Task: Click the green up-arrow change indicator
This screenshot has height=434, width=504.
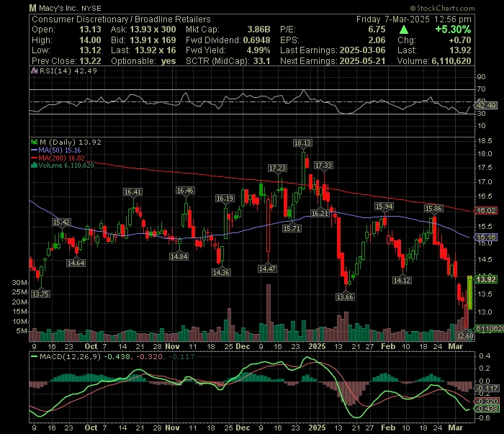Action: point(404,30)
